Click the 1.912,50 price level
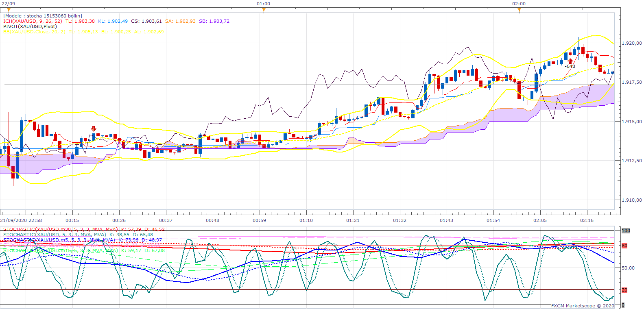The width and height of the screenshot is (644, 309). pos(632,161)
